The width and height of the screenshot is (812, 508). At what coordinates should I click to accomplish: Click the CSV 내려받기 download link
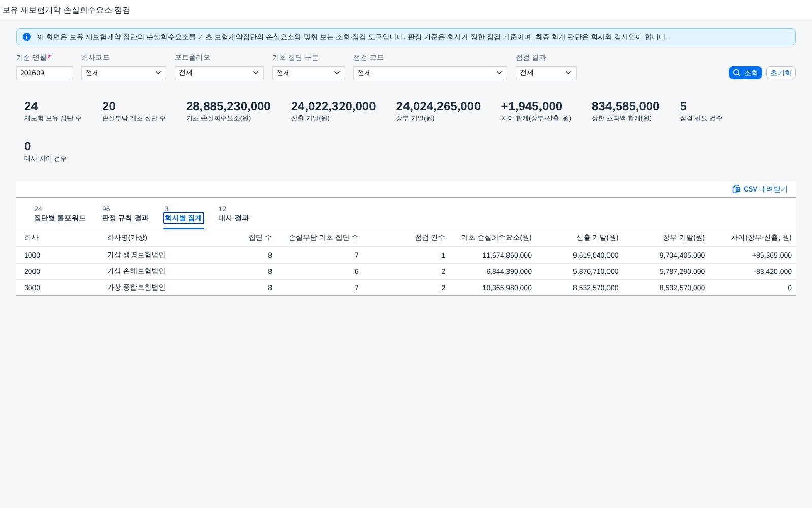tap(760, 189)
